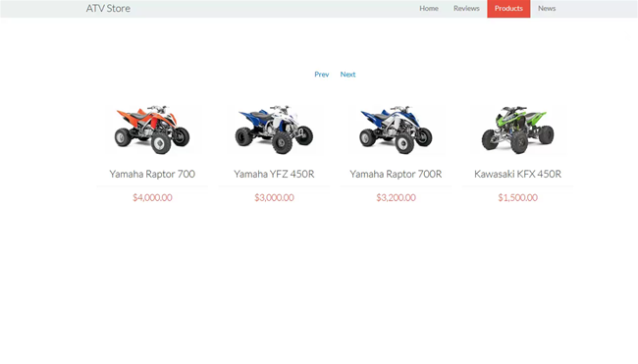Open the Home menu item

coord(429,9)
